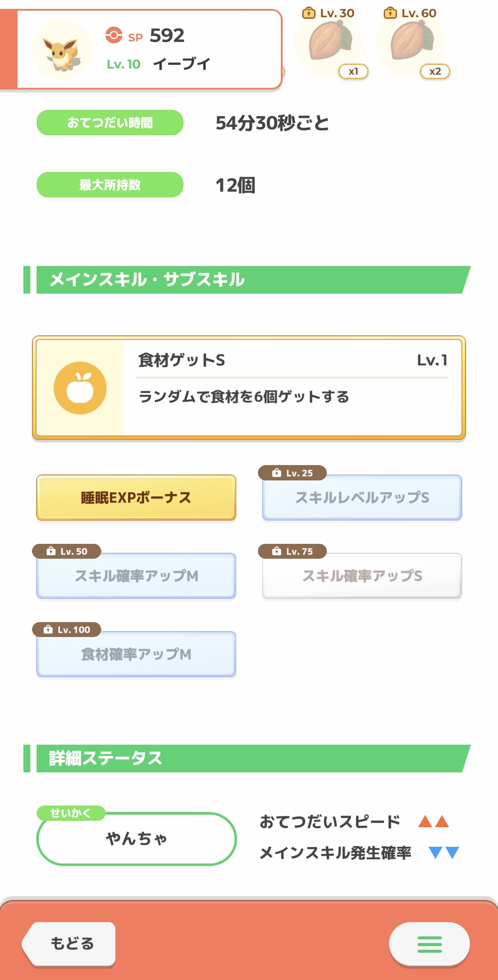Viewport: 498px width, 980px height.
Task: Tap the Lv. 50 lock badge
Action: coord(67,551)
